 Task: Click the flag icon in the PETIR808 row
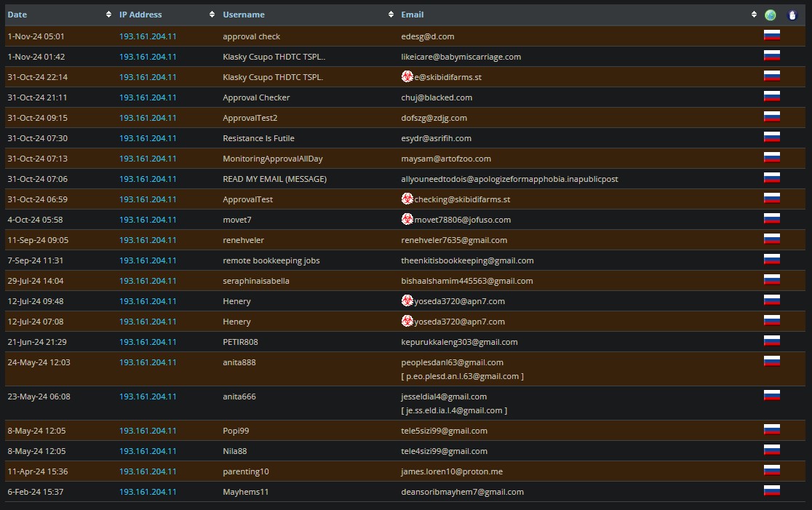(x=771, y=340)
